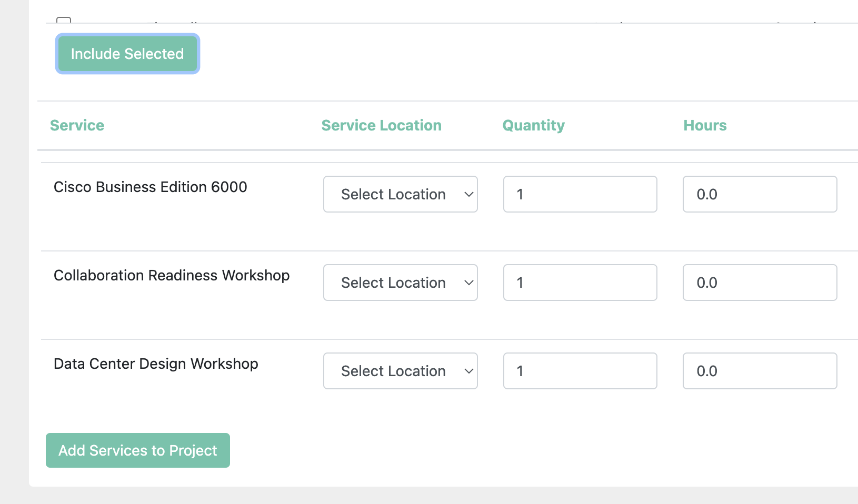Screen dimensions: 858x504
Task: Click the Quantity field for Cisco Business Edition 6000
Action: pos(580,194)
